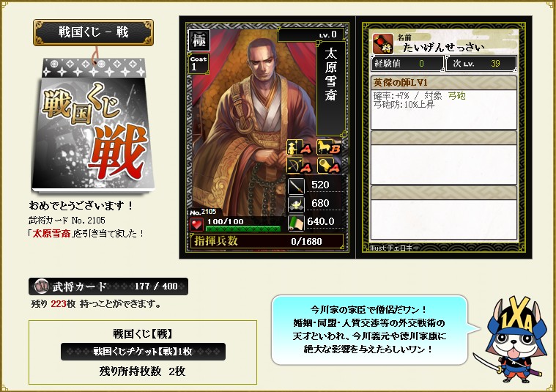Click the 戦国くじ－戦 title banner
This screenshot has width=556, height=392.
(93, 32)
